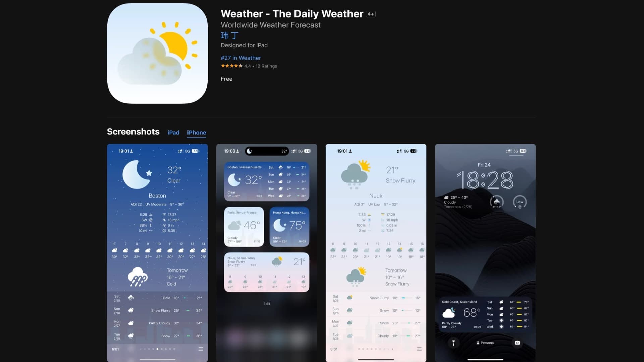Enable the Low pressure weather indicator button

coord(519,202)
